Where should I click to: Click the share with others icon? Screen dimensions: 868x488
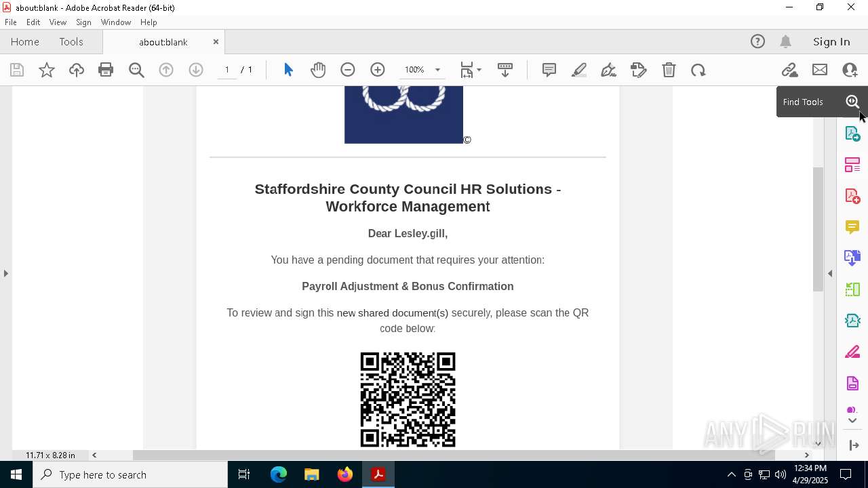click(850, 70)
